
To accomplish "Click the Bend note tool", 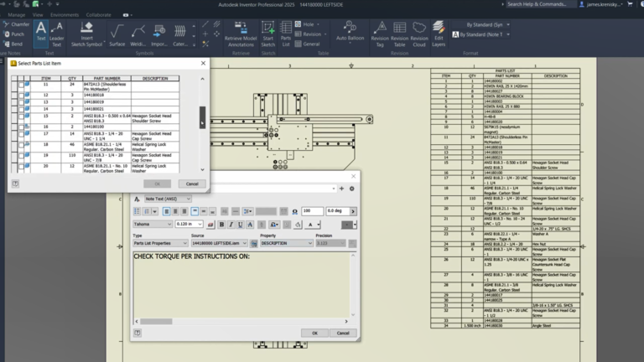I will click(13, 44).
